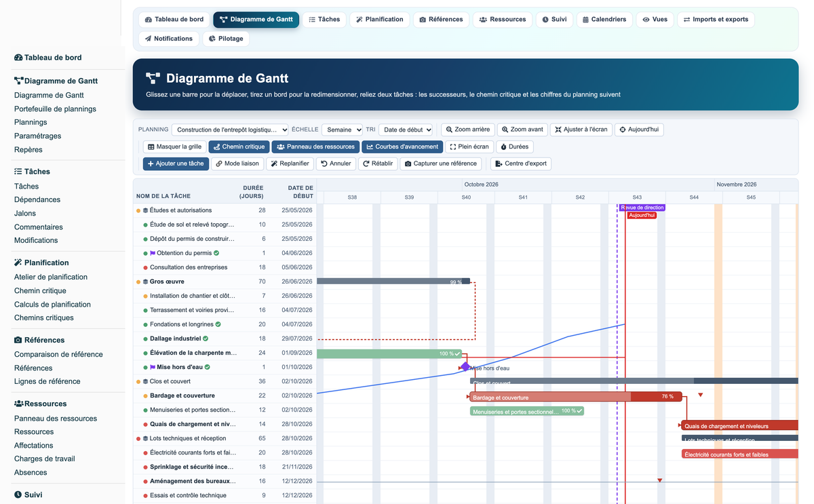Collapse the Études et autorisations group

[146, 210]
